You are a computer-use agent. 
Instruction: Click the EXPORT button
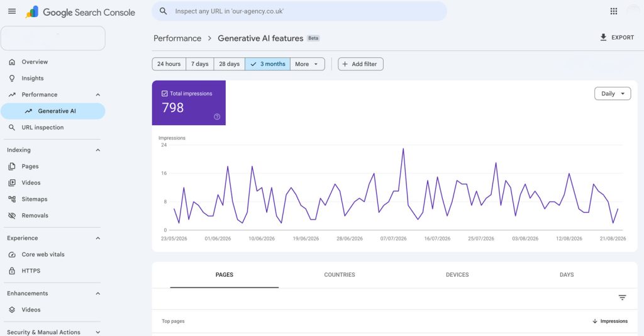tap(617, 37)
